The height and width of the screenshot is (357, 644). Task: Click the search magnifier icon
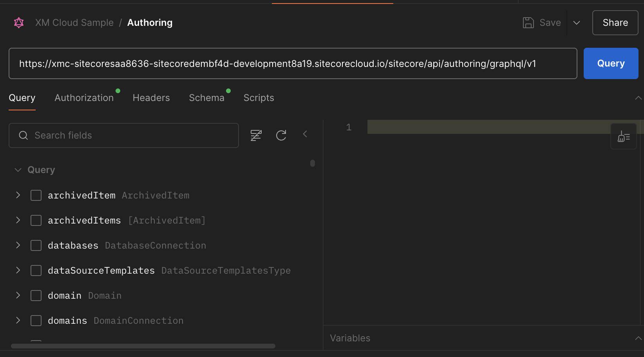coord(24,135)
